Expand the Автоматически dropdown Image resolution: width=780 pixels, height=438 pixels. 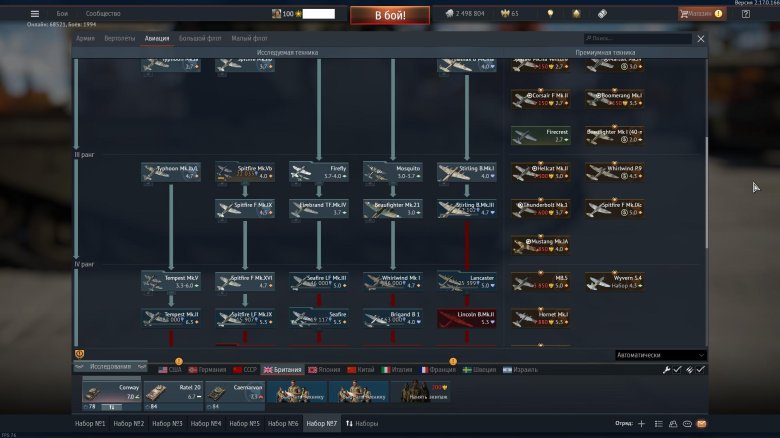click(660, 355)
